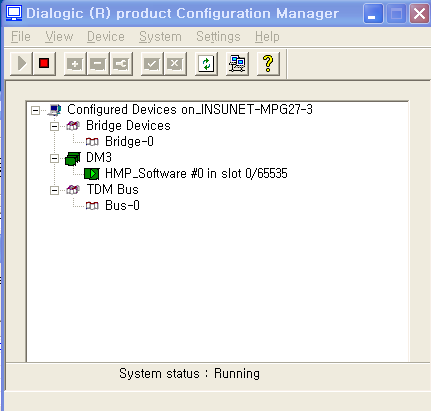Collapse the Configured Devices root node

(x=35, y=110)
